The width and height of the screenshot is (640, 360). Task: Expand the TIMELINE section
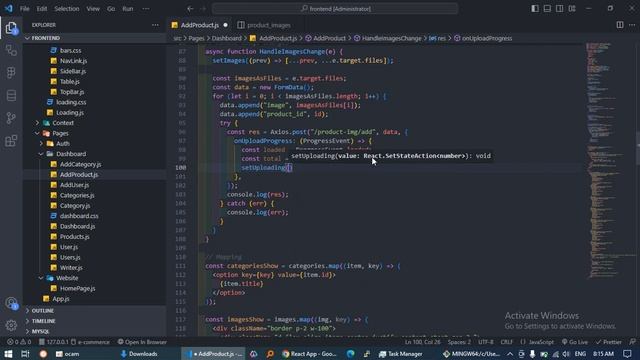click(x=95, y=321)
